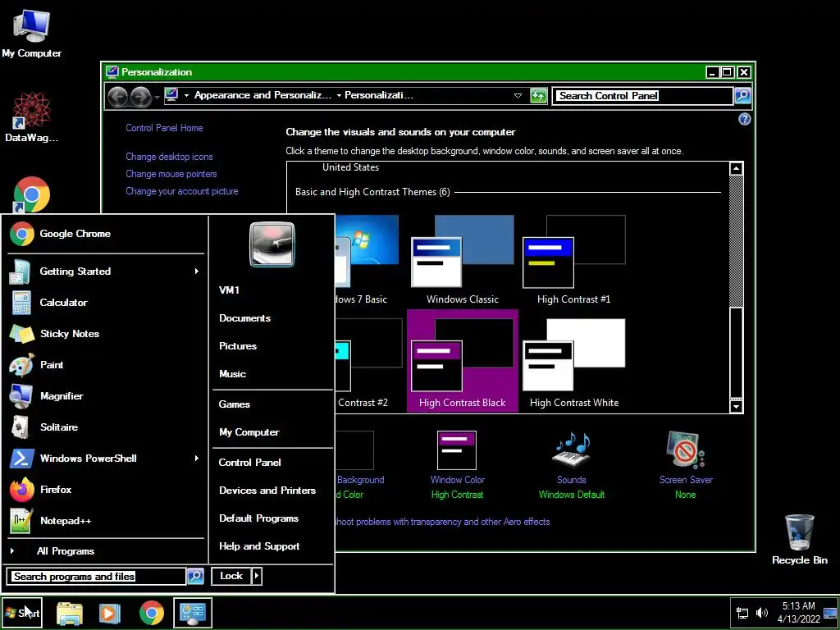This screenshot has height=630, width=840.
Task: Expand Windows PowerShell submenu arrow
Action: 197,458
